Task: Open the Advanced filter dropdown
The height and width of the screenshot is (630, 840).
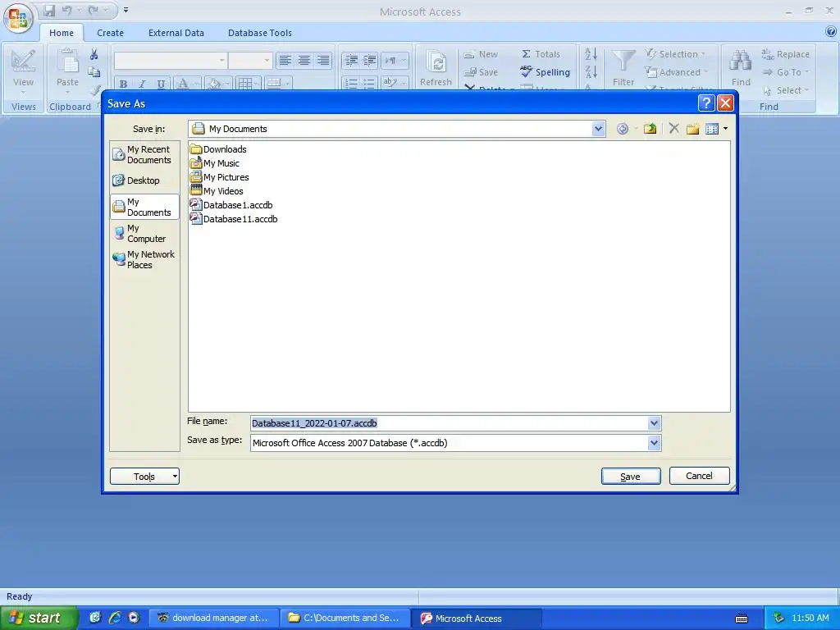Action: pyautogui.click(x=676, y=72)
